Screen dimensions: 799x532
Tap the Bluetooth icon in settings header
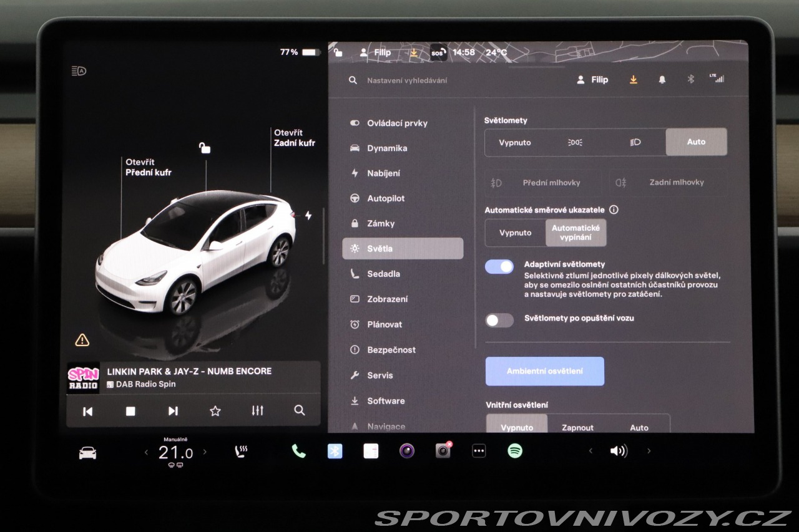(690, 79)
